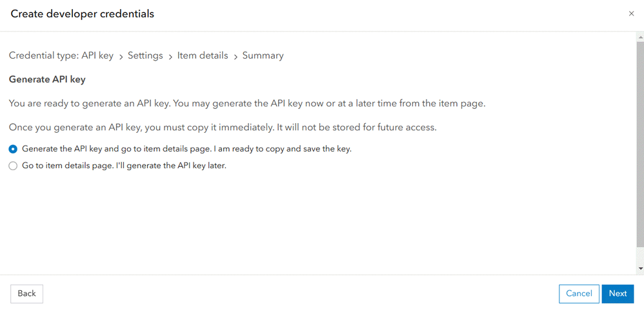Go to Credential type: API key breadcrumb step
The height and width of the screenshot is (312, 644).
[61, 55]
